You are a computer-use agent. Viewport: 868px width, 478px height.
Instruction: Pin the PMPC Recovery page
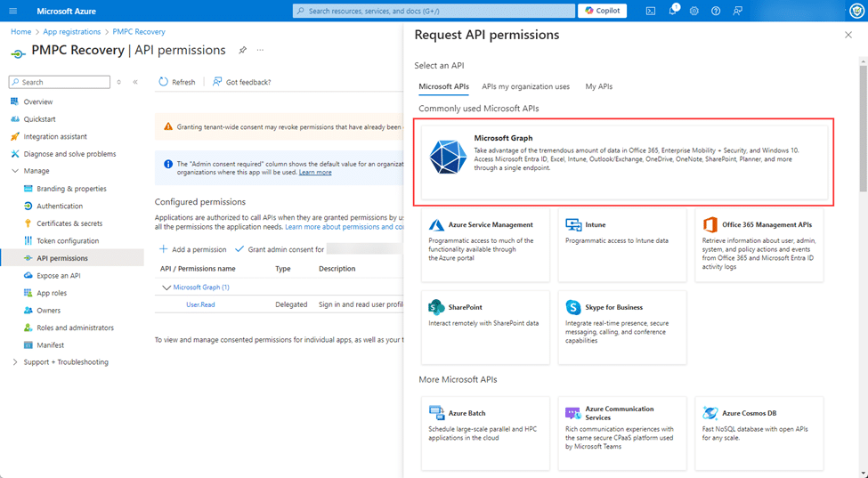click(x=242, y=51)
